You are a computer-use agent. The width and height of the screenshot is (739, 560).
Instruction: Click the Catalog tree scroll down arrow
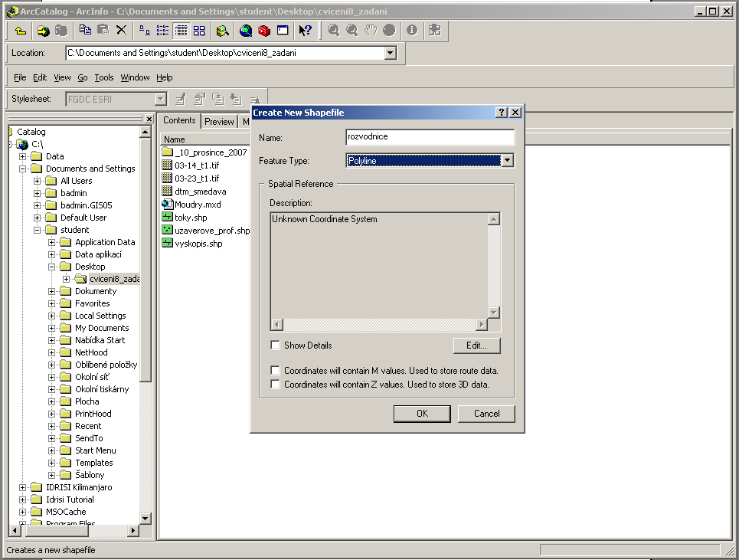pos(146,518)
